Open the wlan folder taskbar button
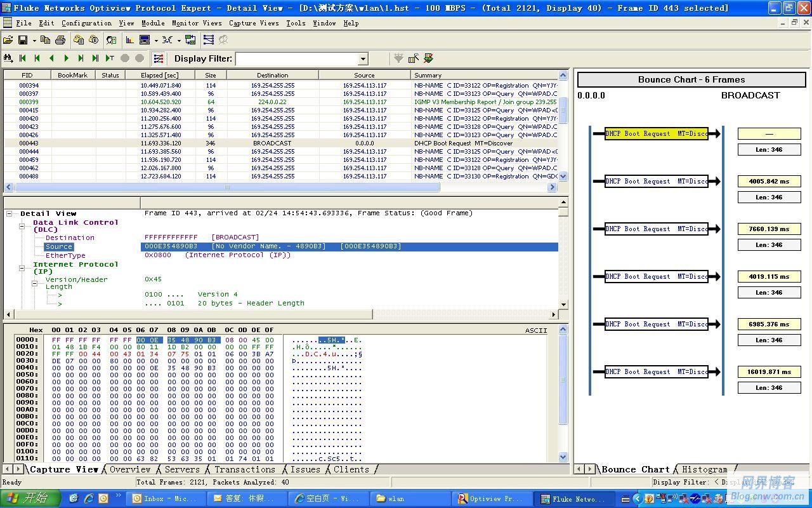The image size is (812, 508). coord(410,498)
